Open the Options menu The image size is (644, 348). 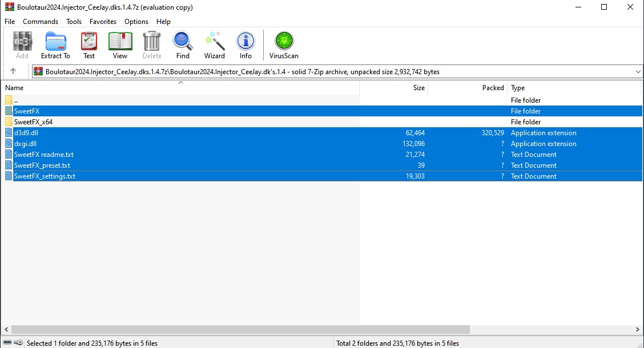[136, 21]
